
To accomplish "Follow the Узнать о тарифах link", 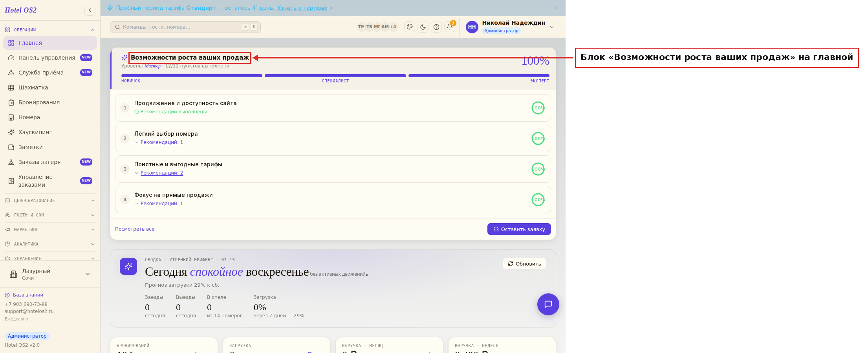I will pos(302,8).
